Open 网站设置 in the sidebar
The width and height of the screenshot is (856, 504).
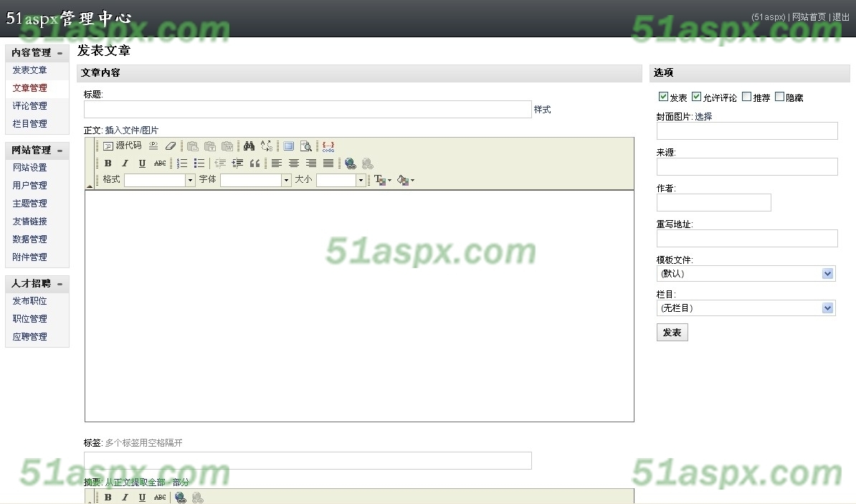tap(29, 168)
